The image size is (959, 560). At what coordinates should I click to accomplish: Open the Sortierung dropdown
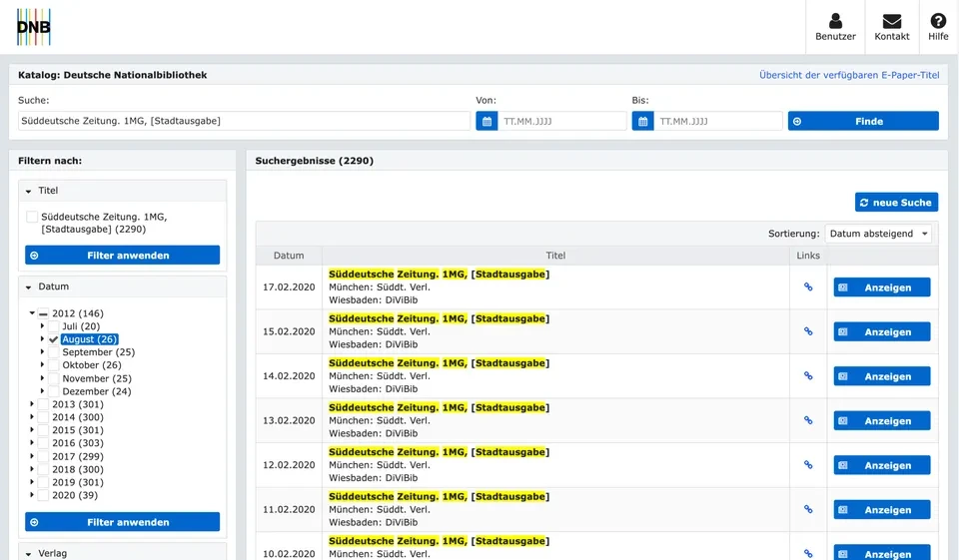(x=878, y=234)
